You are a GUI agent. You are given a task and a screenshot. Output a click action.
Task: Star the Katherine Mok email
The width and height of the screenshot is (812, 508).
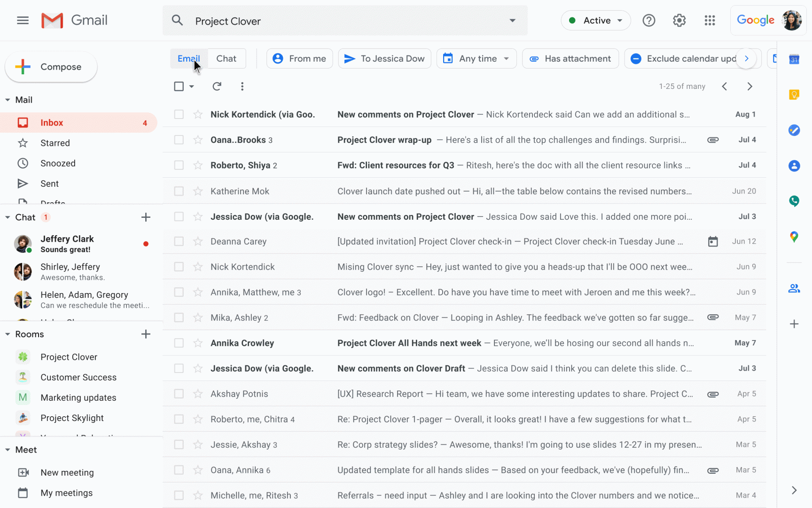pos(198,191)
